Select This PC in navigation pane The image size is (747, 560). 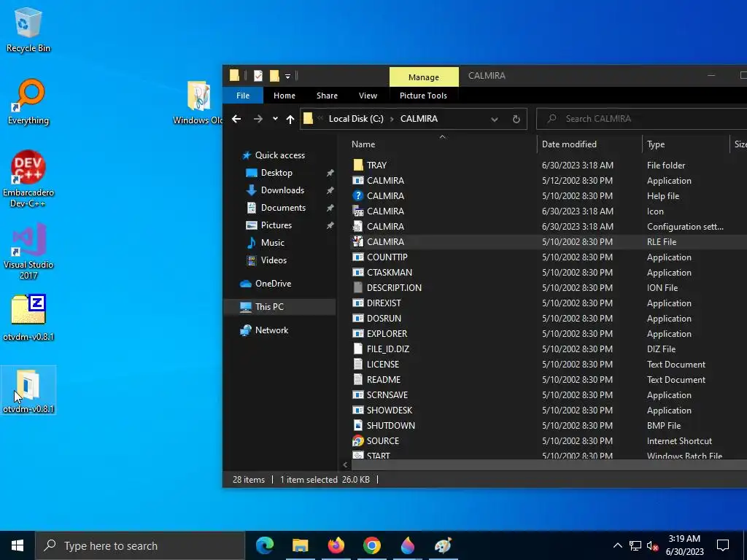(x=279, y=307)
